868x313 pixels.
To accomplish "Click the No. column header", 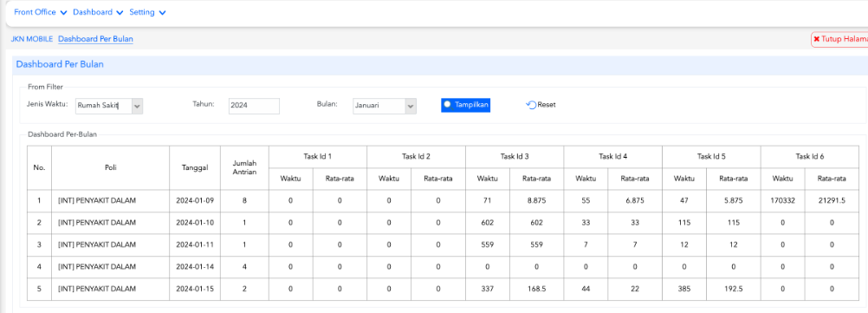I will click(39, 168).
